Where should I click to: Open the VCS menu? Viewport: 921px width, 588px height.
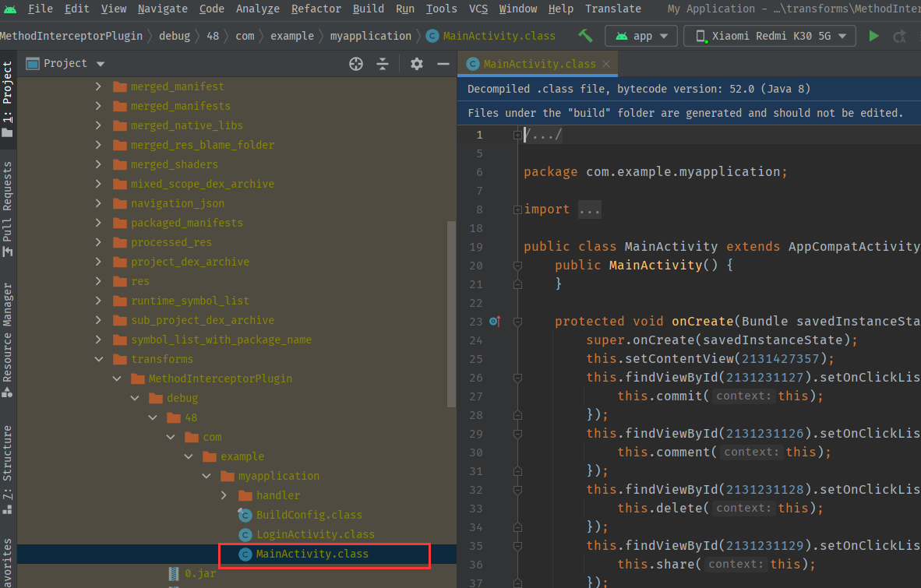coord(478,9)
